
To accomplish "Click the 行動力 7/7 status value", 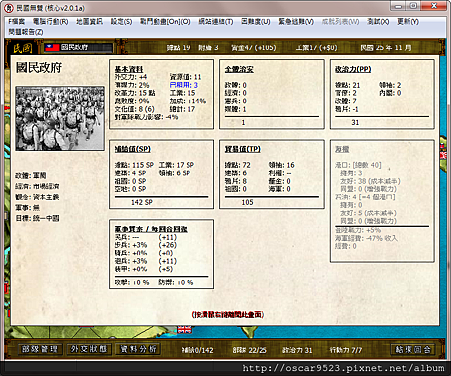I will click(x=346, y=350).
